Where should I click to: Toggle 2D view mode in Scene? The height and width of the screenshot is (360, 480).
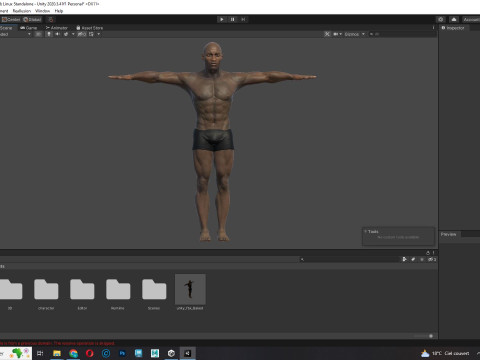[38, 34]
